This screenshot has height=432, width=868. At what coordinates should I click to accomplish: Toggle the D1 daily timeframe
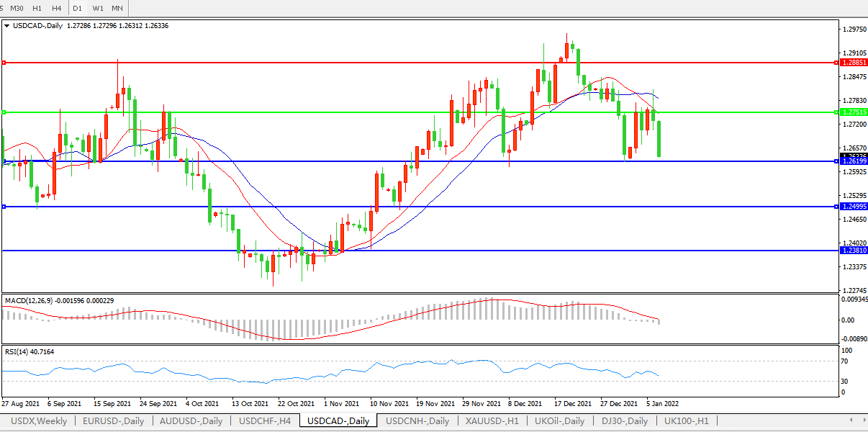[x=77, y=8]
